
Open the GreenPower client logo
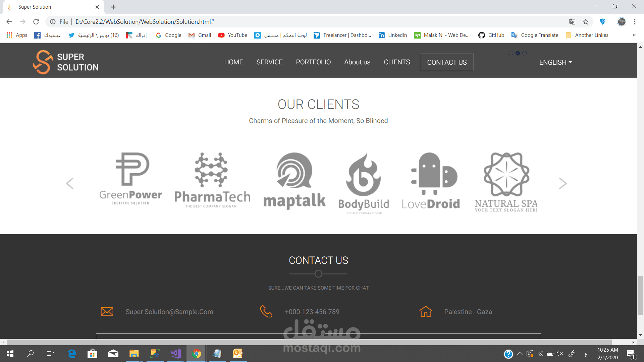click(x=131, y=179)
